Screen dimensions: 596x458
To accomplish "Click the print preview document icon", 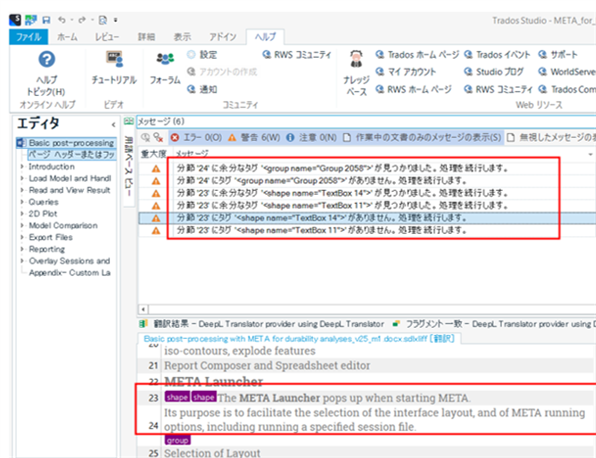I will click(102, 20).
